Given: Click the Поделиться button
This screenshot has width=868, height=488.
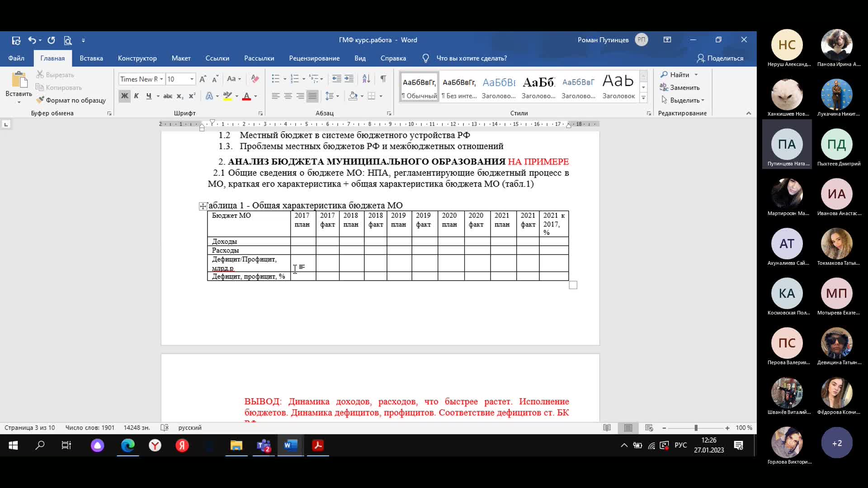Looking at the screenshot, I should [720, 58].
